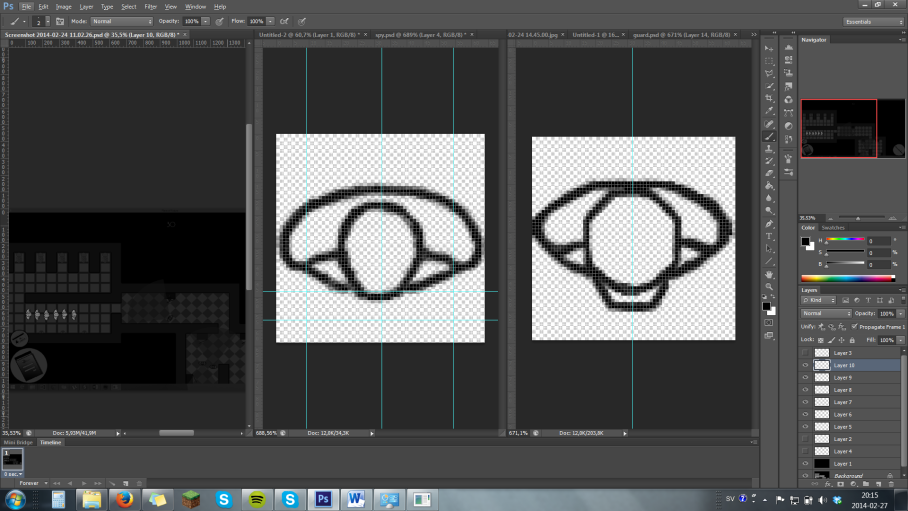This screenshot has width=908, height=511.
Task: Pick the Eyedropper tool
Action: [x=769, y=111]
